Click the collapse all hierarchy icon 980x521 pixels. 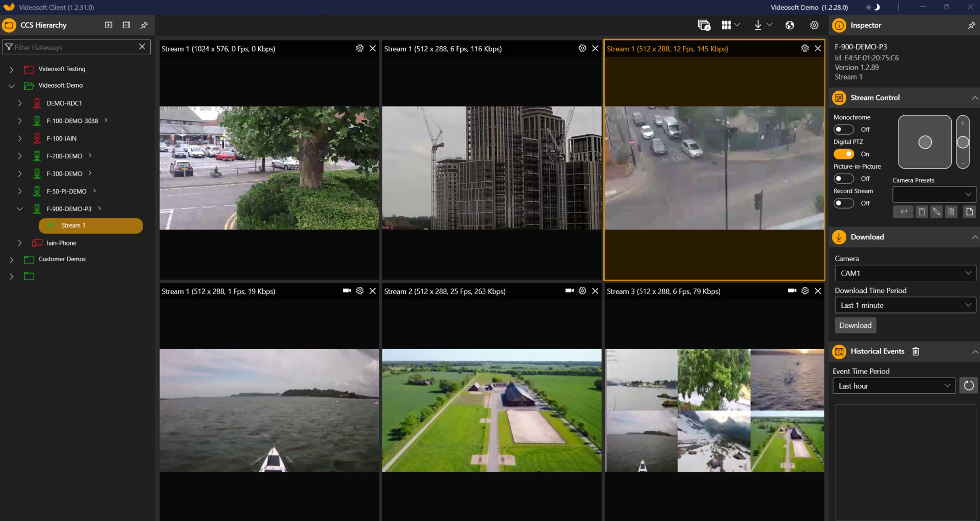tap(126, 25)
